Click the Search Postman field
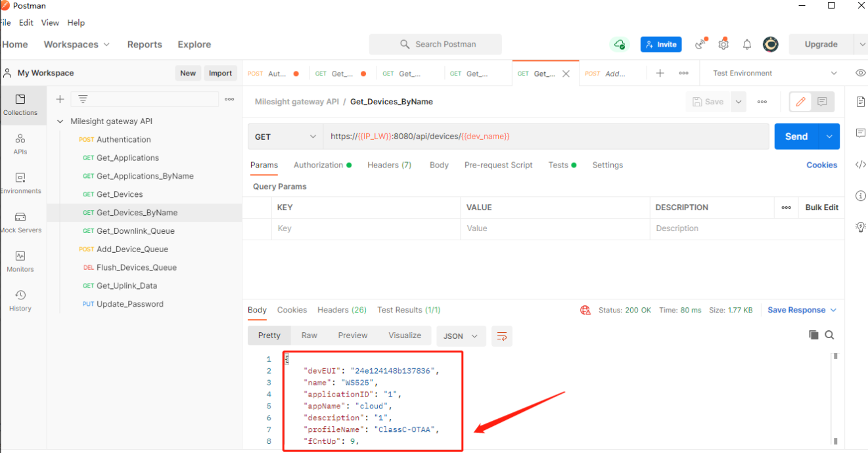The image size is (868, 453). pyautogui.click(x=436, y=45)
